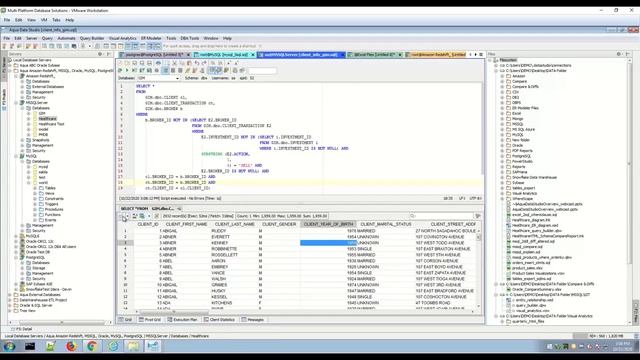Collapse the PostgreSQL server tree node
This screenshot has width=640, height=360.
[x=16, y=258]
